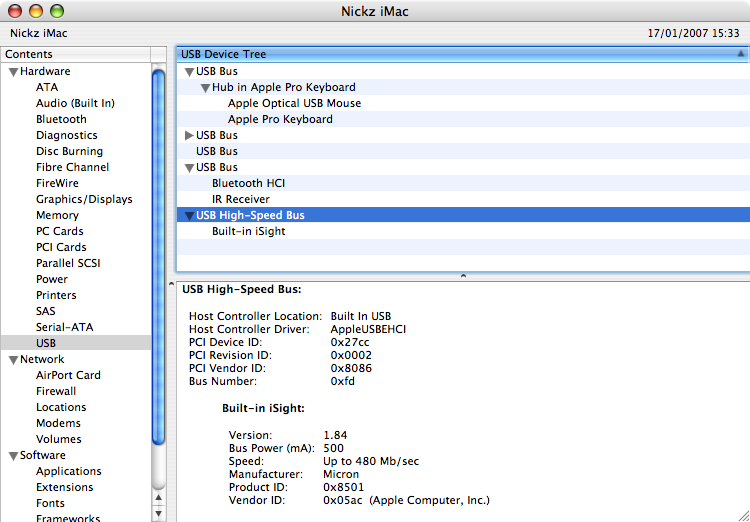Collapse the Network section triangle
Screen dimensions: 750x522
(x=13, y=360)
